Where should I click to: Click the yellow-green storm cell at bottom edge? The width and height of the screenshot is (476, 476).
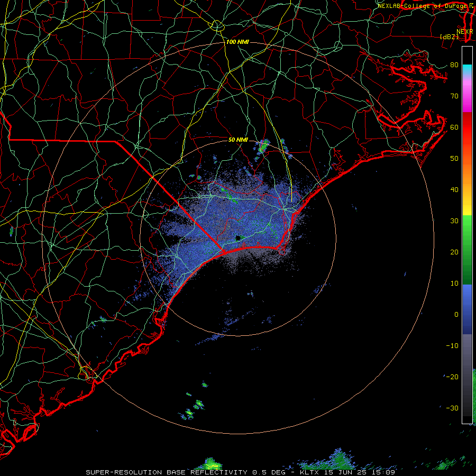(x=211, y=463)
